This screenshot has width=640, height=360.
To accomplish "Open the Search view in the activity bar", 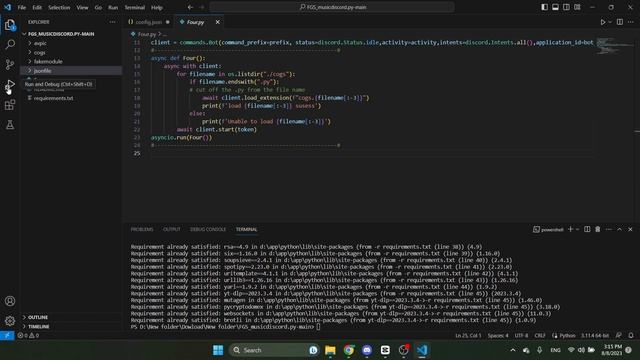I will click(10, 44).
